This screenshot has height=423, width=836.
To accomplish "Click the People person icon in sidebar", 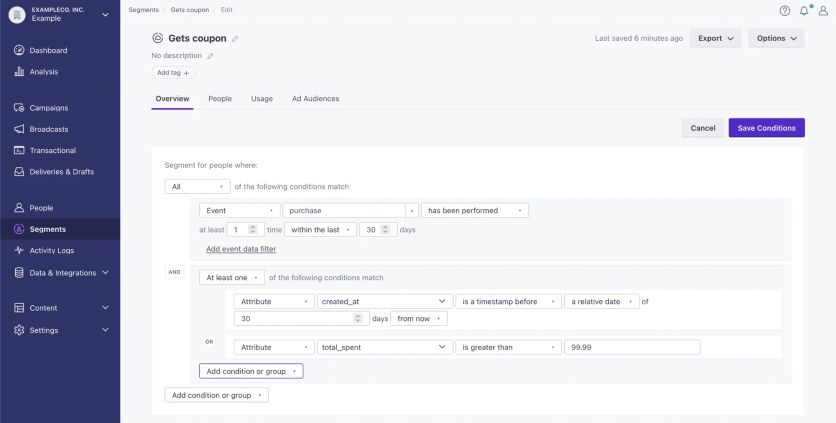I will pyautogui.click(x=19, y=207).
